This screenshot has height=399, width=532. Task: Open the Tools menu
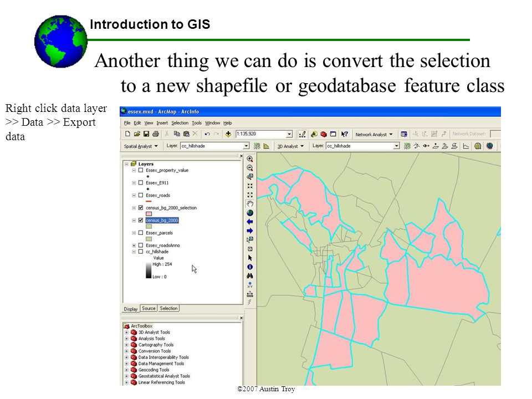(197, 123)
